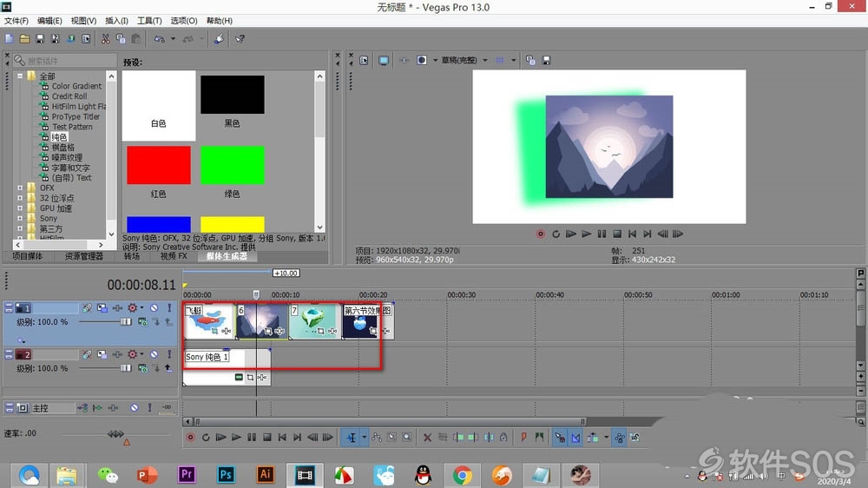The width and height of the screenshot is (868, 488).
Task: Save the preview snapshot to file
Action: (x=546, y=61)
